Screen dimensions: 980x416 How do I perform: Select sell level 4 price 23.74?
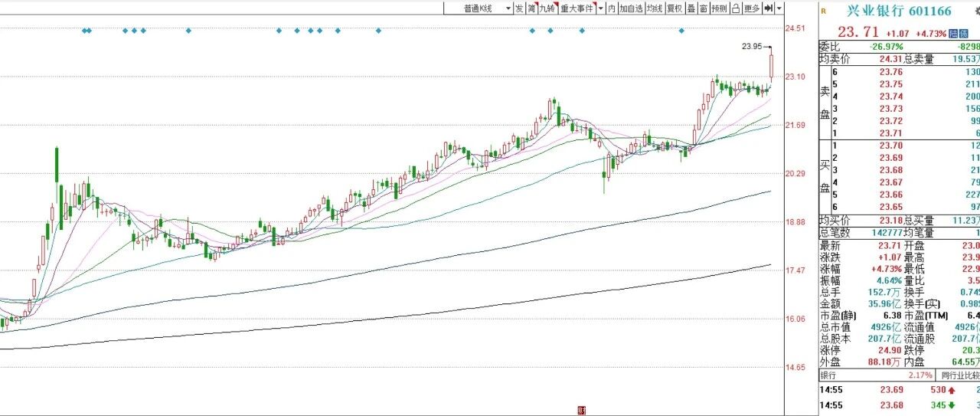click(891, 96)
